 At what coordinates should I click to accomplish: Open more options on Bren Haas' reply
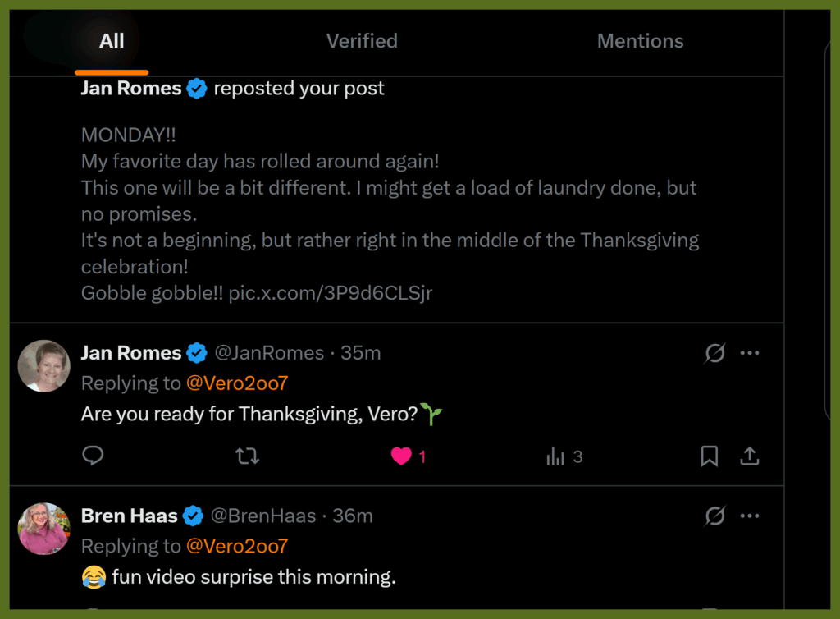click(x=750, y=516)
